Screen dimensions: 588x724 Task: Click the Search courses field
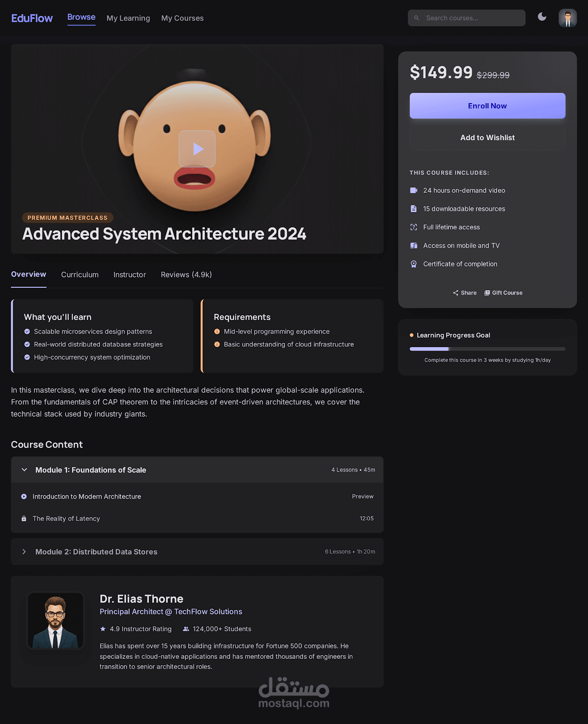pos(470,18)
